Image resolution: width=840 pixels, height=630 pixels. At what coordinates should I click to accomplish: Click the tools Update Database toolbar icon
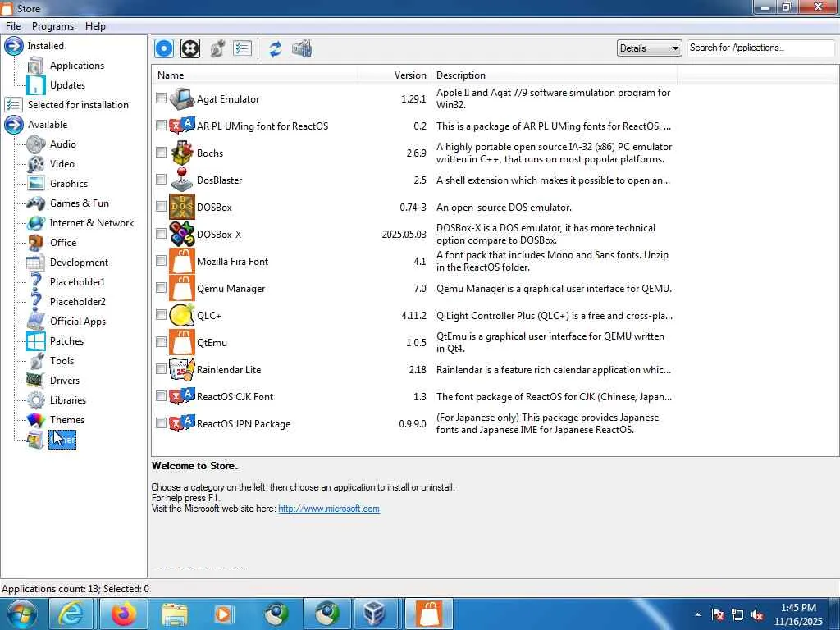[x=302, y=48]
